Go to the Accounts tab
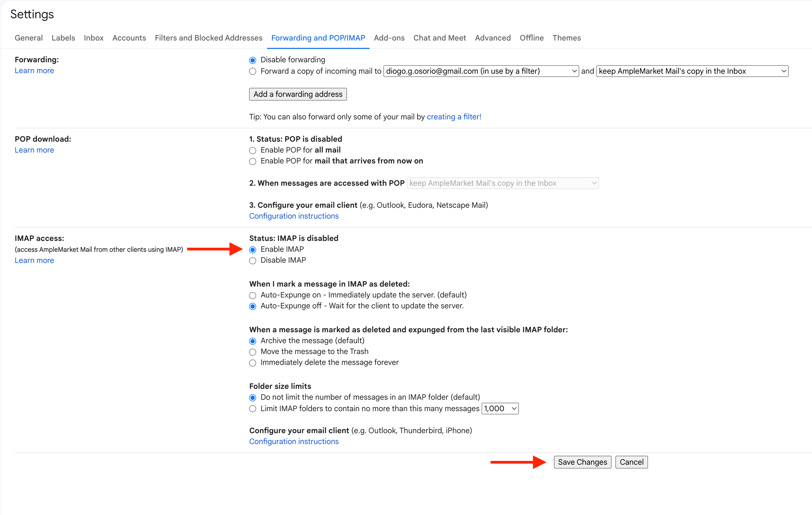812x515 pixels. pyautogui.click(x=129, y=38)
